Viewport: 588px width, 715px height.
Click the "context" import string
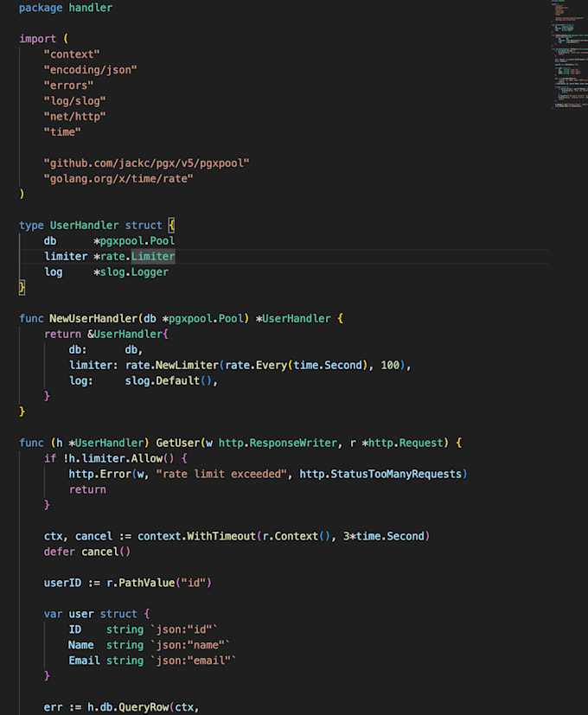click(x=72, y=54)
